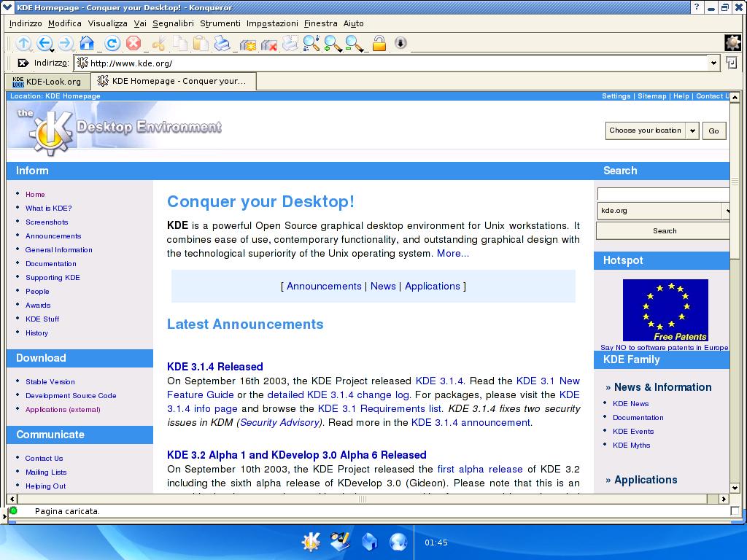The width and height of the screenshot is (747, 560).
Task: Click the round download arrow toolbar icon
Action: [400, 43]
